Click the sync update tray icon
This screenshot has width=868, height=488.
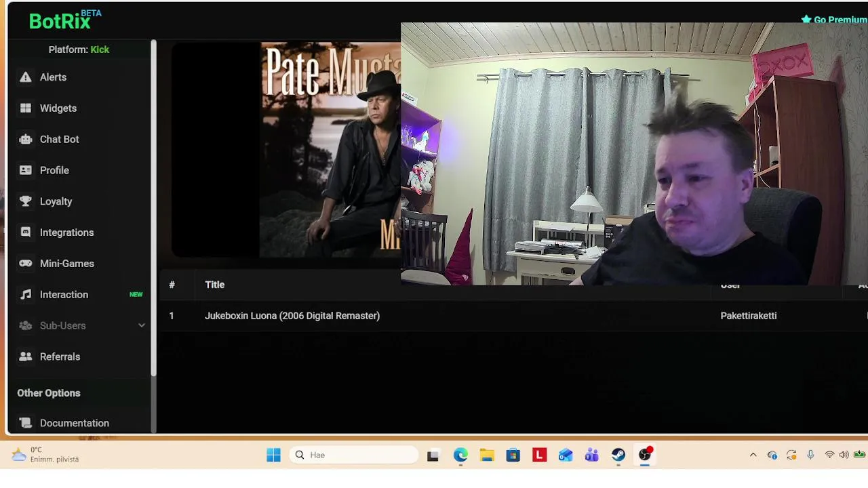791,455
